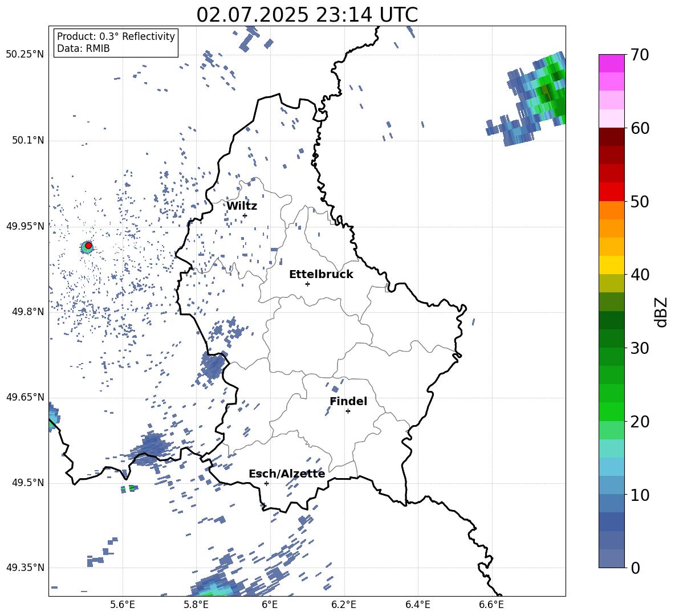Click the Ettelbruck city label
The width and height of the screenshot is (675, 616).
coord(321,275)
